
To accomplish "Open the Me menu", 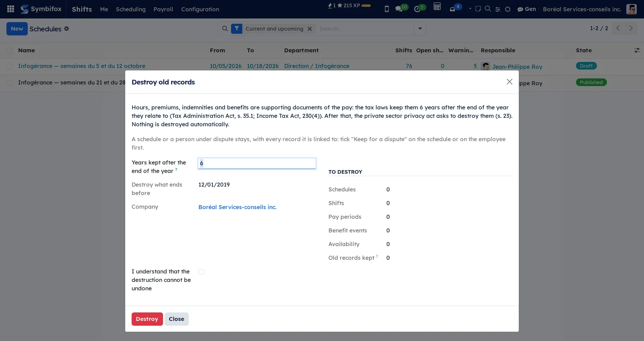I will pyautogui.click(x=104, y=9).
